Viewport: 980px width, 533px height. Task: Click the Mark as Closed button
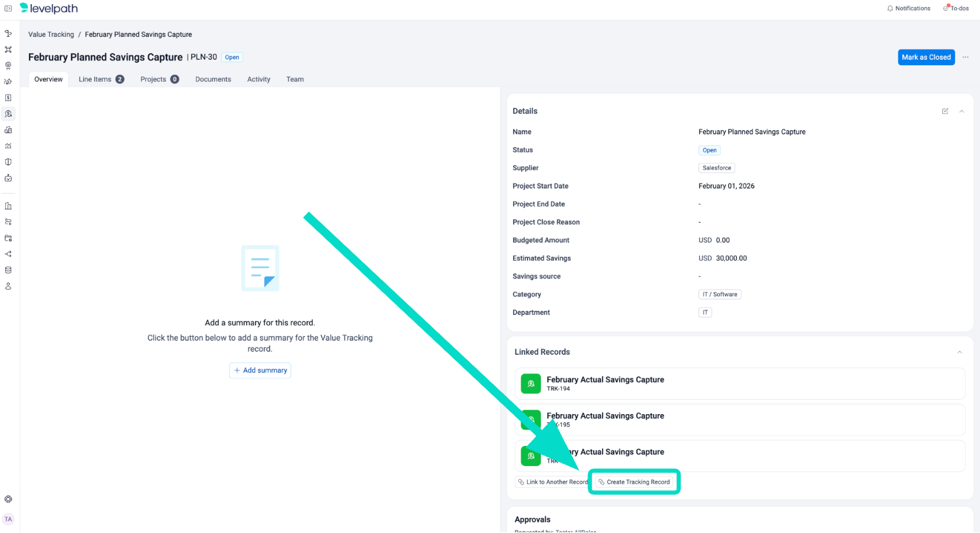tap(926, 57)
